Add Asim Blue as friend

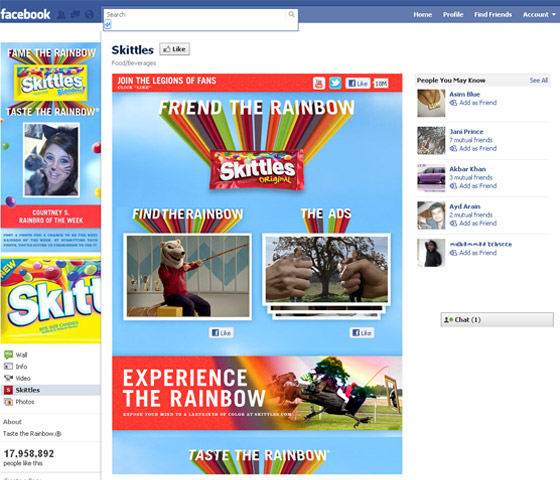[x=473, y=103]
